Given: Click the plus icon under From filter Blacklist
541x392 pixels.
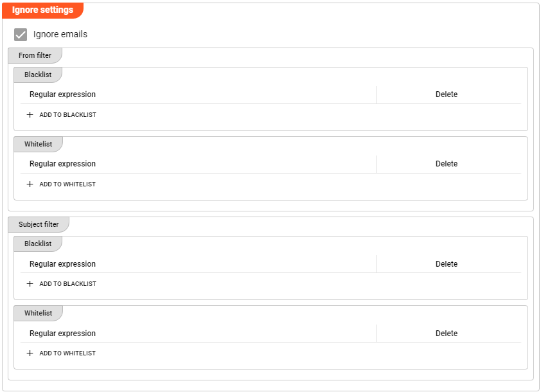Looking at the screenshot, I should click(30, 115).
